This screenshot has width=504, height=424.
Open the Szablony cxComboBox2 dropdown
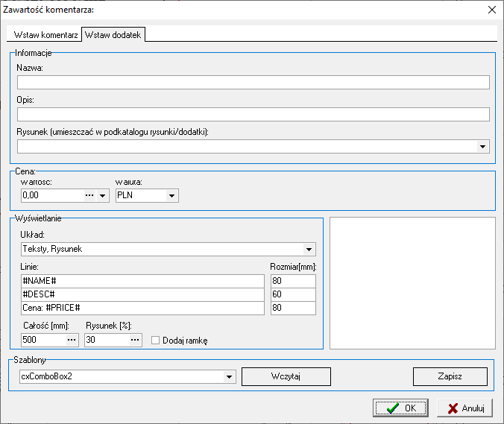[229, 376]
